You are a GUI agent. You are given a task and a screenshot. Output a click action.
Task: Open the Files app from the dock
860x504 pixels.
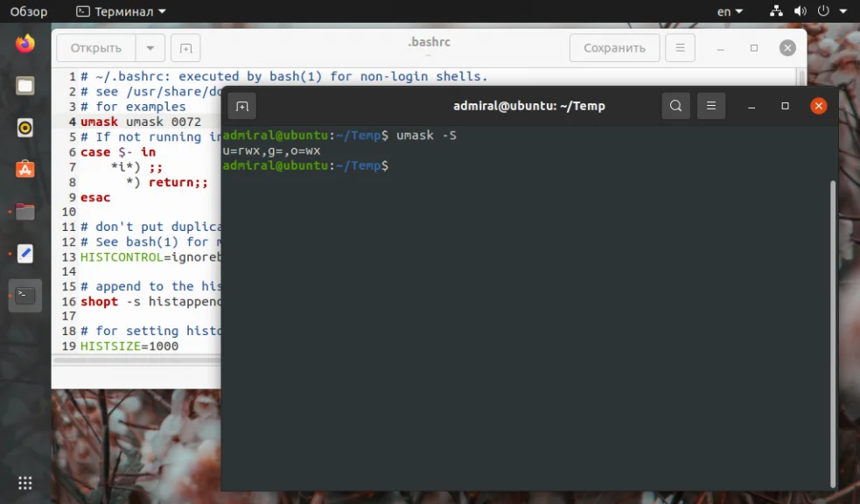[x=24, y=86]
